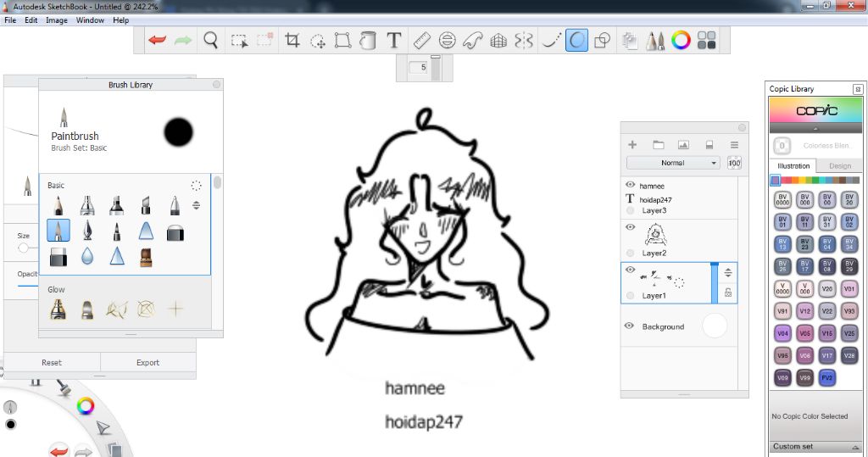Toggle Symmetry drawing mode
Viewport: 868px width, 457px height.
(x=524, y=41)
